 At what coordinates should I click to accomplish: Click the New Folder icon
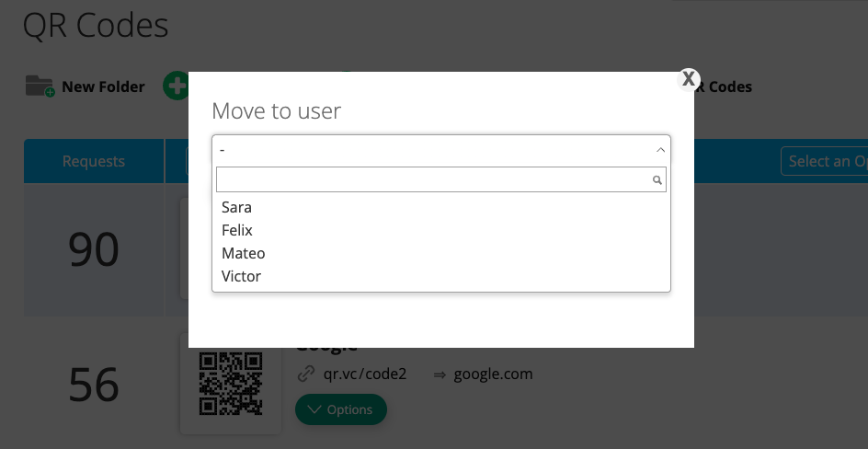[x=40, y=86]
